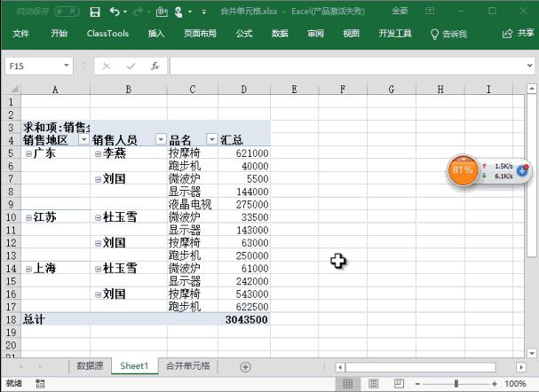The image size is (539, 392).
Task: Open the 文件 menu
Action: coord(20,34)
